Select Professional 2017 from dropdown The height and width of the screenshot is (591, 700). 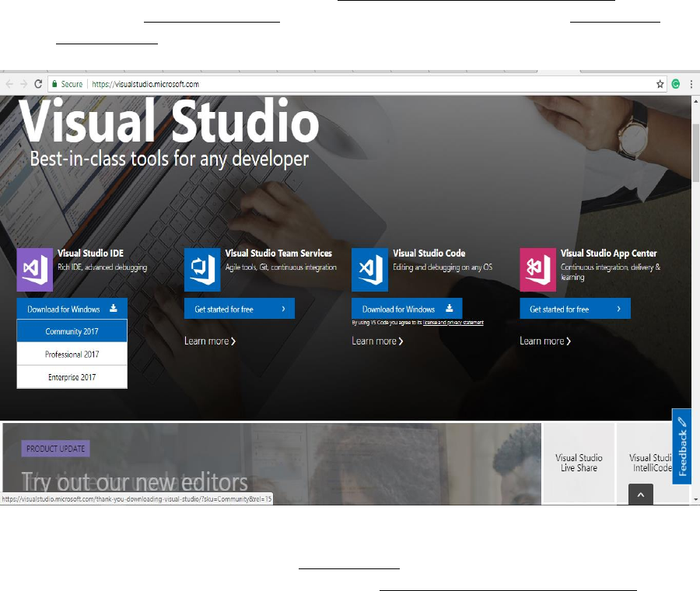coord(72,354)
